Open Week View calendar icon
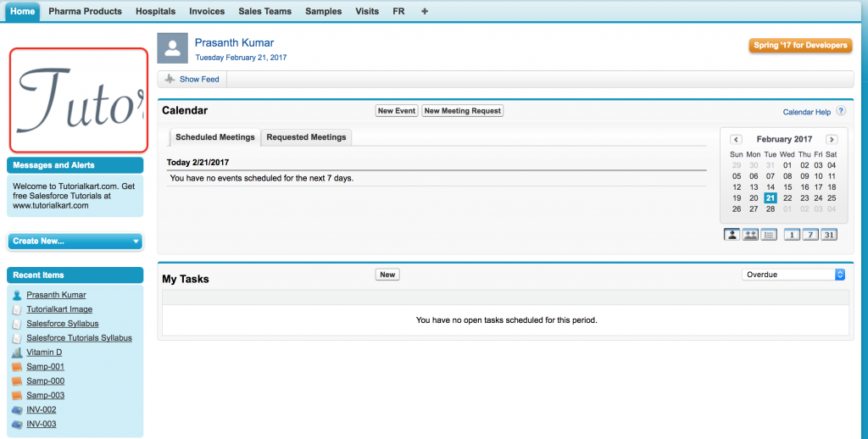Image resolution: width=868 pixels, height=439 pixels. pyautogui.click(x=810, y=235)
